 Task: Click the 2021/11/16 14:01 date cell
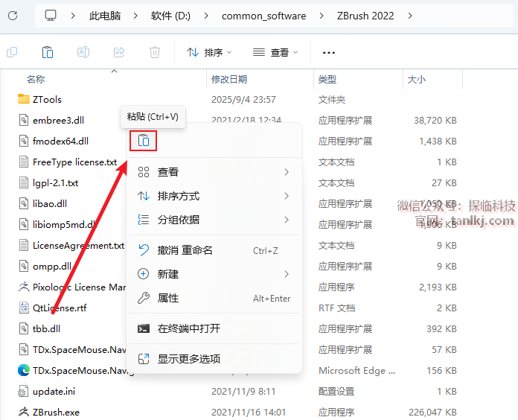coord(249,412)
